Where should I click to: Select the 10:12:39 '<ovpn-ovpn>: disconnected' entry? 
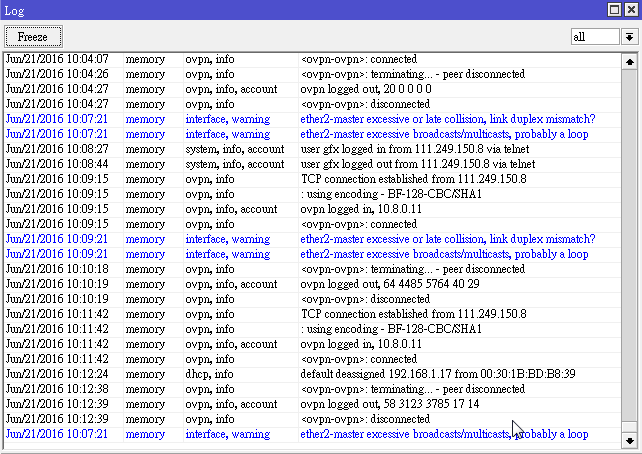[313, 419]
